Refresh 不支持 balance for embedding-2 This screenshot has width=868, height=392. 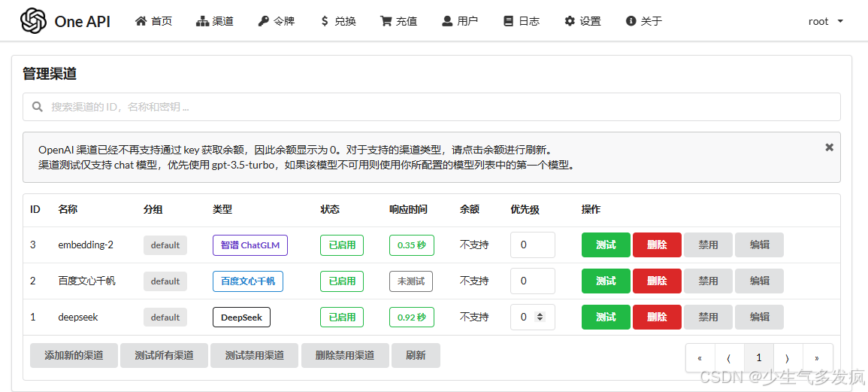pos(474,245)
